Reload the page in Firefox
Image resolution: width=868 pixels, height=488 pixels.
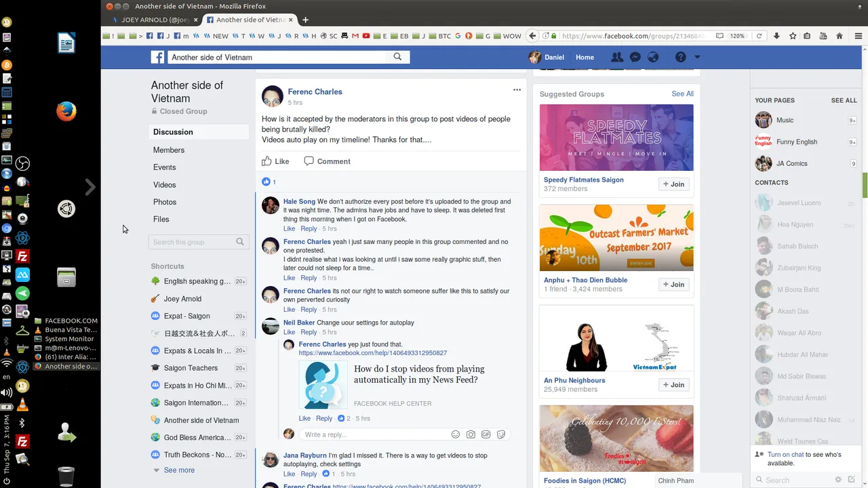coord(759,36)
